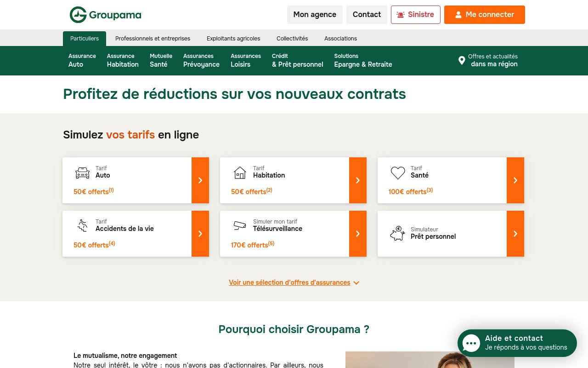Open the Assurance Auto menu
Image resolution: width=588 pixels, height=368 pixels.
(x=82, y=60)
